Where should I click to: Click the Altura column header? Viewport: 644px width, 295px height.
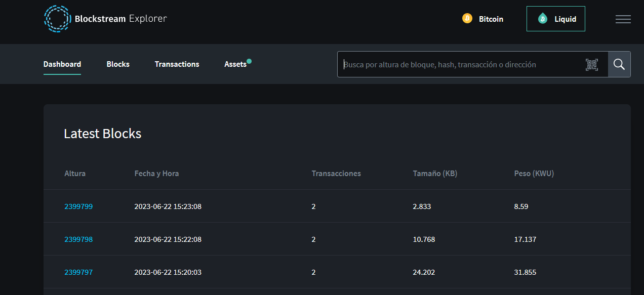[75, 174]
